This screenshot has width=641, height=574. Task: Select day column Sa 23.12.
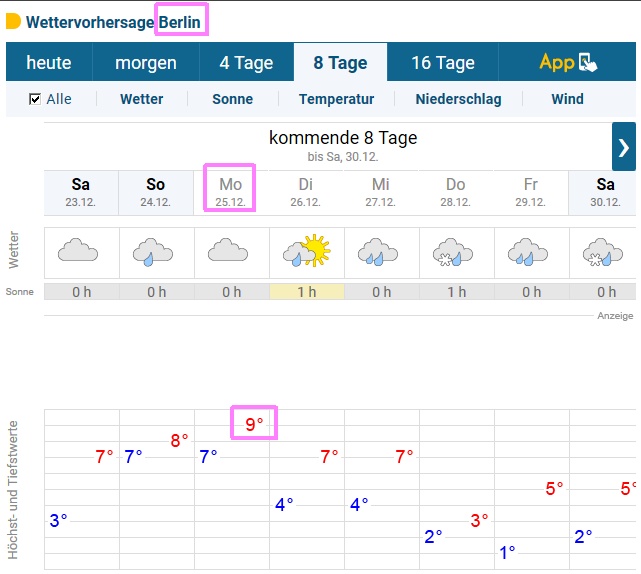point(81,193)
